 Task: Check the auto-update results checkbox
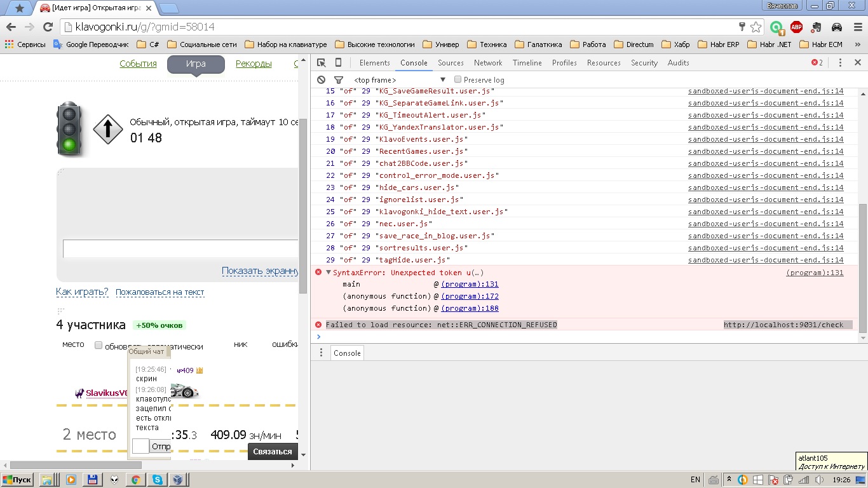click(98, 346)
